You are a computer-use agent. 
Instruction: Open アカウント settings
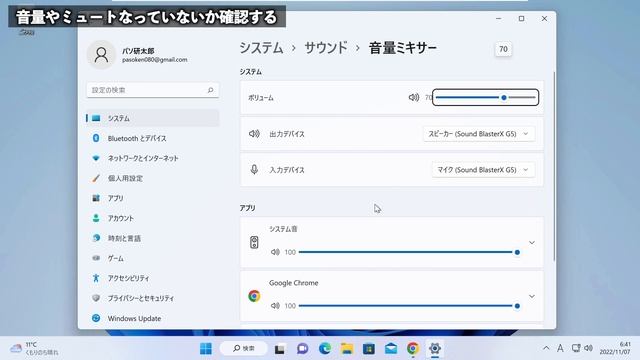[153, 218]
